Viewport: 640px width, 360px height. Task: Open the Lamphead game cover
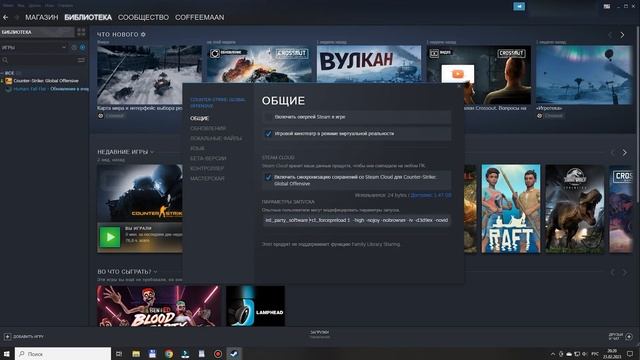click(256, 306)
